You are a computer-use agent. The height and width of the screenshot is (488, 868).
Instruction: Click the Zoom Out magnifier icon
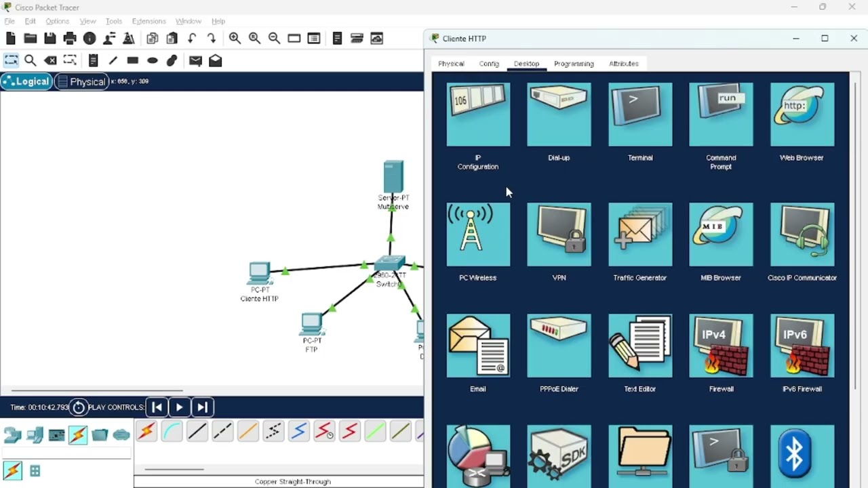tap(274, 39)
